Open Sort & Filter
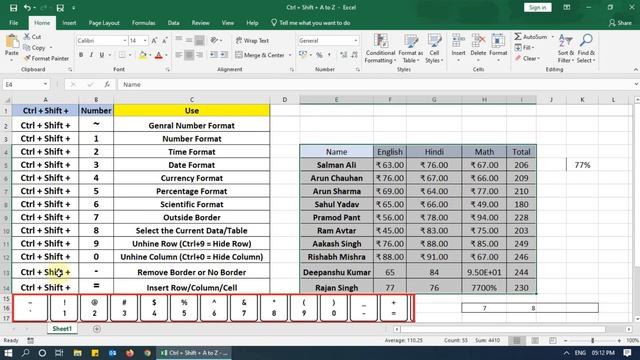This screenshot has width=640, height=360. (x=566, y=49)
